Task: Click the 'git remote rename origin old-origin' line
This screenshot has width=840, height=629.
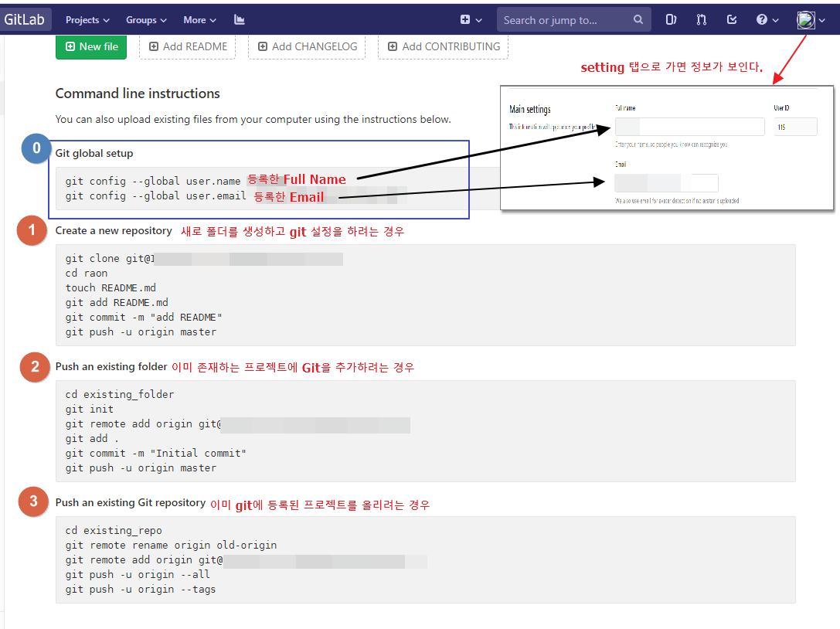Action: [171, 545]
